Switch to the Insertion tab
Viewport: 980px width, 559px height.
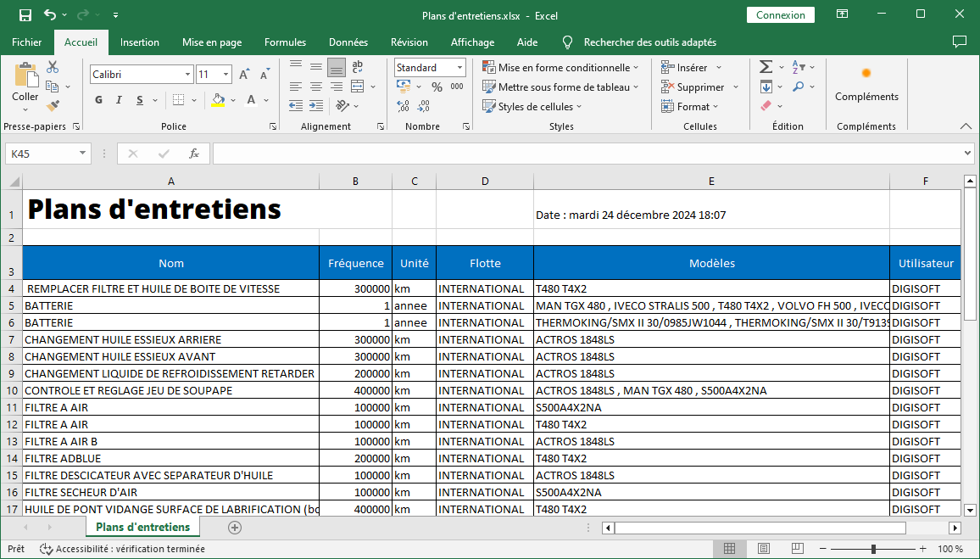point(139,42)
